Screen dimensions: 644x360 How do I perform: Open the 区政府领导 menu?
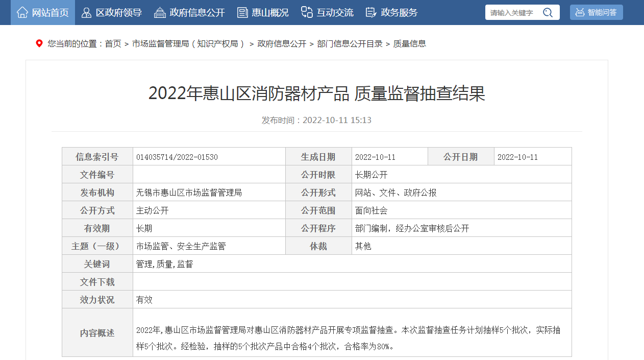click(x=112, y=12)
